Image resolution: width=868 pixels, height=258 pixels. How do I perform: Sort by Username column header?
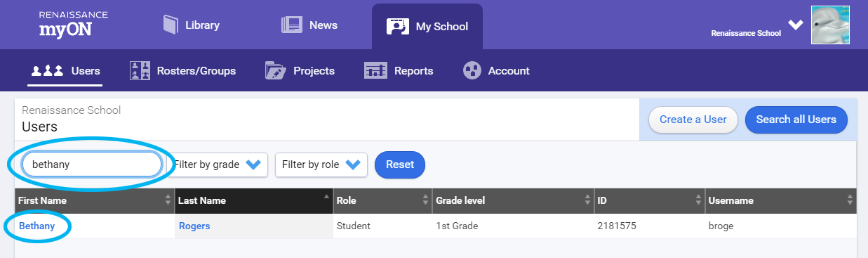[781, 201]
